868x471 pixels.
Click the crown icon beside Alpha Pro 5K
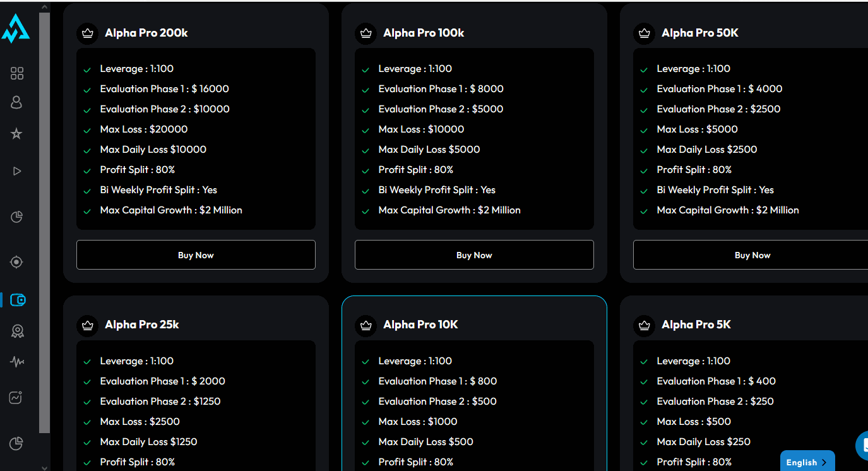click(x=644, y=325)
